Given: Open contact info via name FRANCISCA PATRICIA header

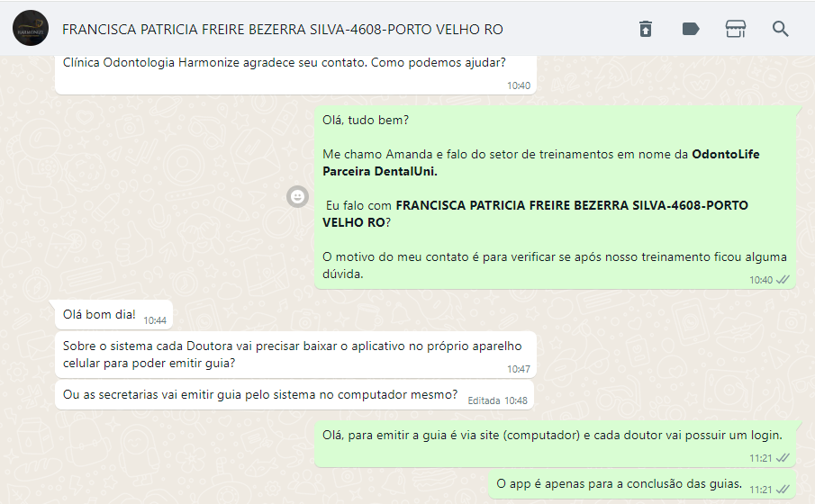Looking at the screenshot, I should click(282, 29).
